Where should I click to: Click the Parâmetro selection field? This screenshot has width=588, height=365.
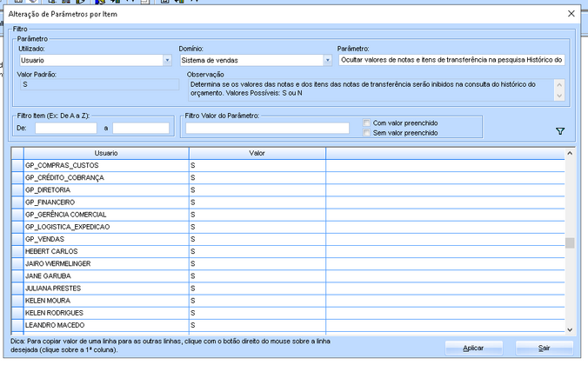[451, 61]
